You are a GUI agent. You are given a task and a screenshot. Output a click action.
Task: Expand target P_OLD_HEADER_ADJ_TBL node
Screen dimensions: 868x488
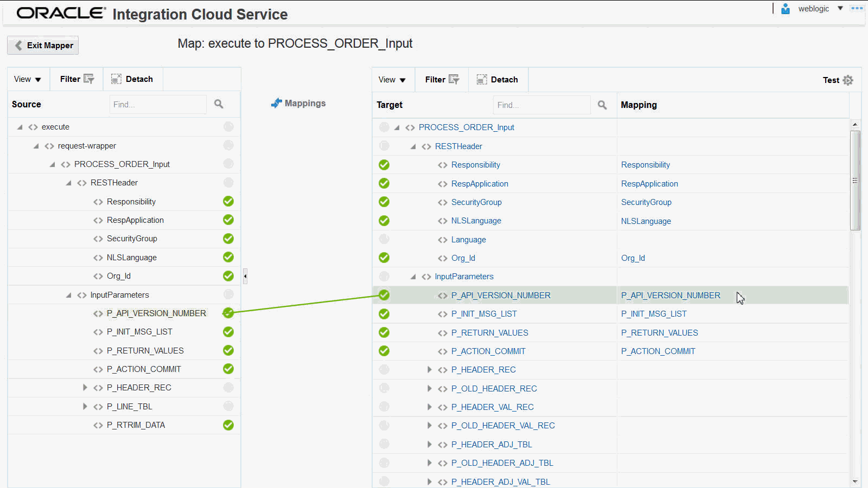[x=430, y=463]
